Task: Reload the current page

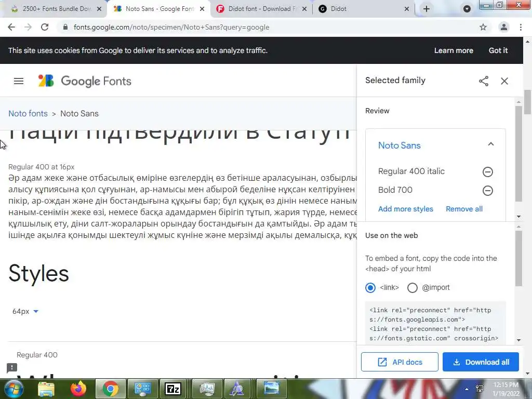Action: 45,27
